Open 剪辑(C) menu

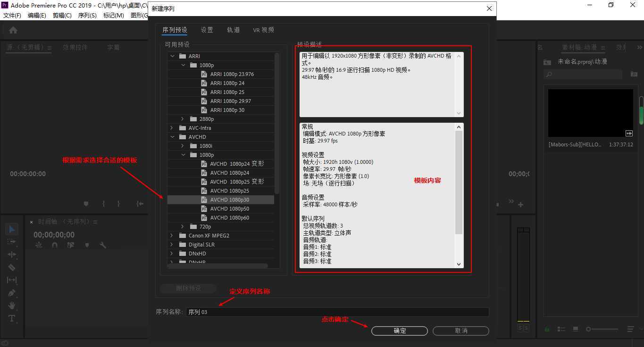[62, 15]
